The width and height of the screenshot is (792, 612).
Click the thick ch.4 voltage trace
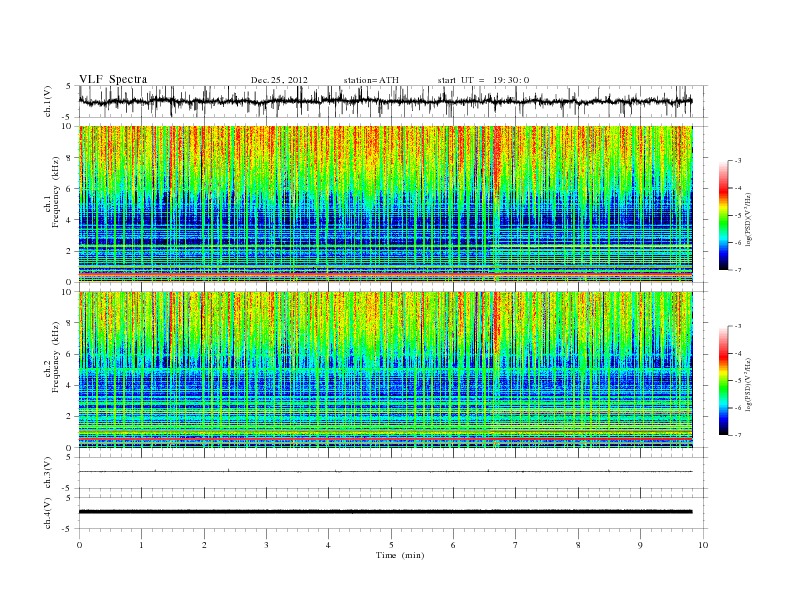pos(386,512)
